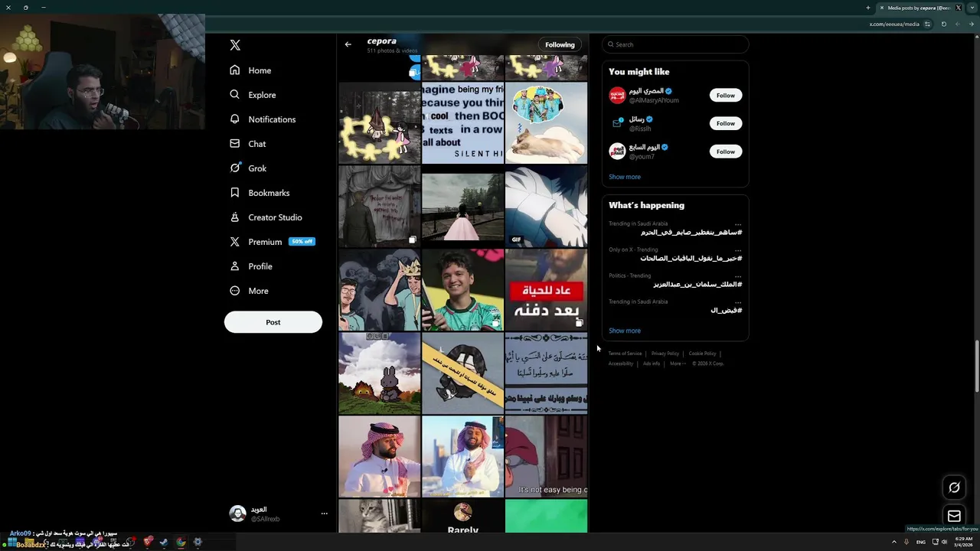Click the Profile person icon

235,266
